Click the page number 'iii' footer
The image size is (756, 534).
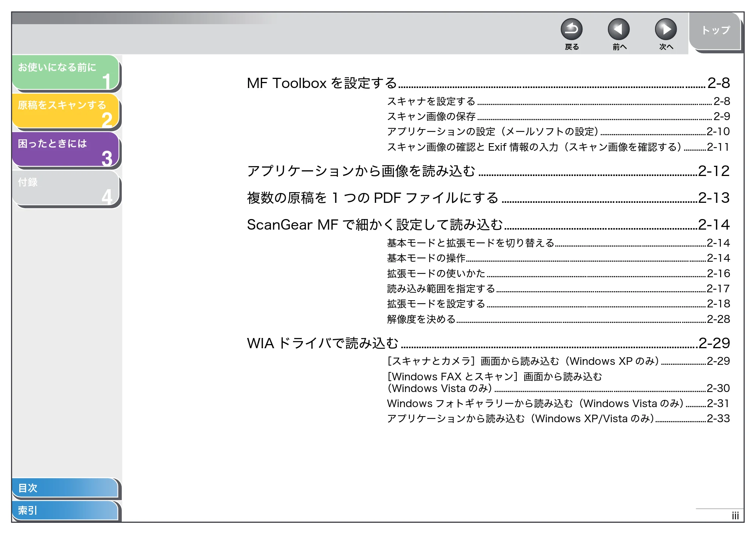point(735,516)
